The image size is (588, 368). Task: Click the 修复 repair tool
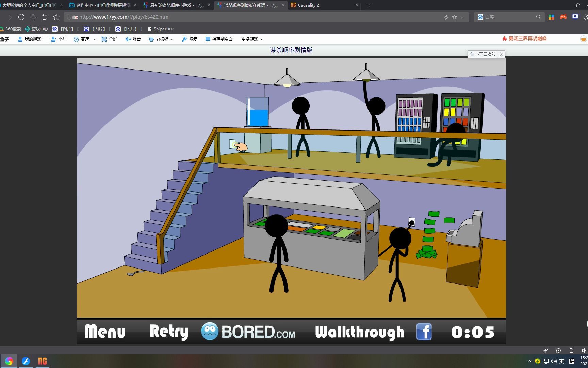[190, 39]
